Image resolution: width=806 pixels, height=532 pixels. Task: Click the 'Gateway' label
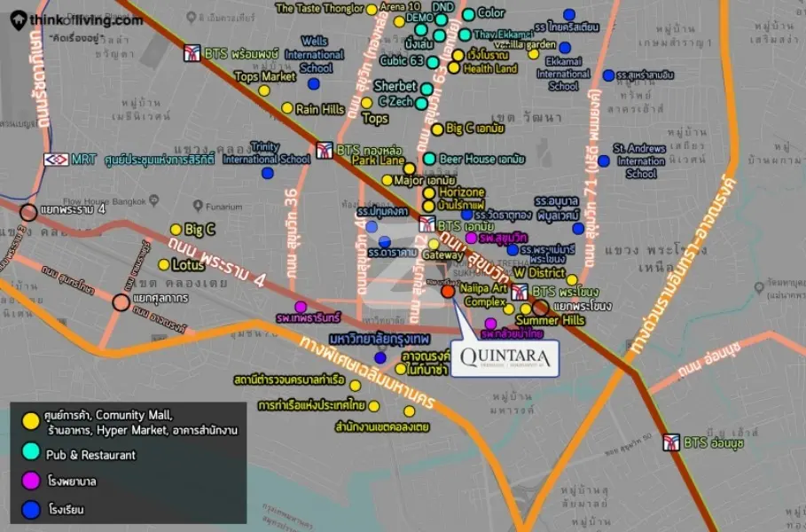pyautogui.click(x=443, y=255)
